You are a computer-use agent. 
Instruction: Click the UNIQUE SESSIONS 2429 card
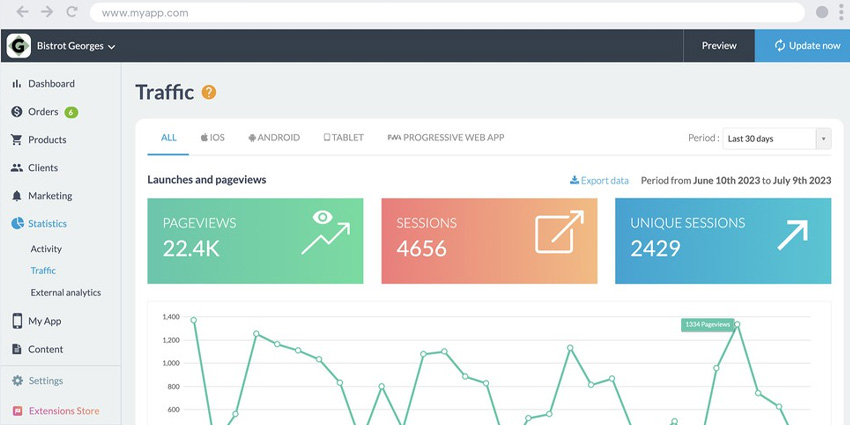point(723,241)
